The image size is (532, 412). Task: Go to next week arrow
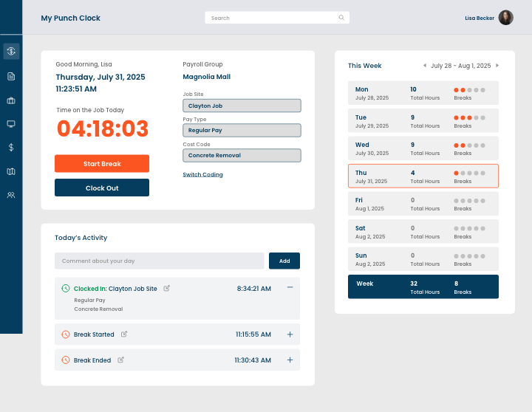497,66
